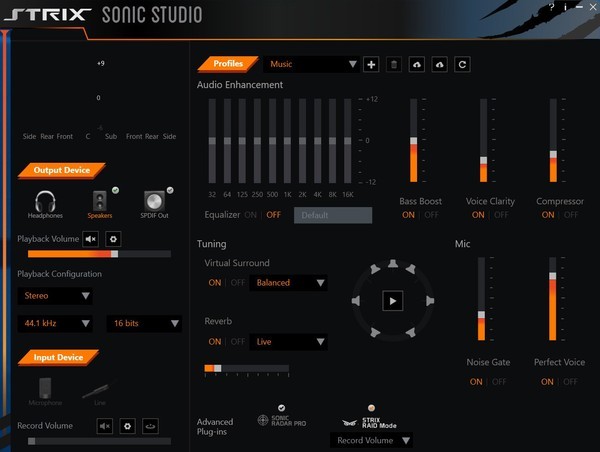This screenshot has width=600, height=452.
Task: Open Record Volume settings gear
Action: (127, 426)
